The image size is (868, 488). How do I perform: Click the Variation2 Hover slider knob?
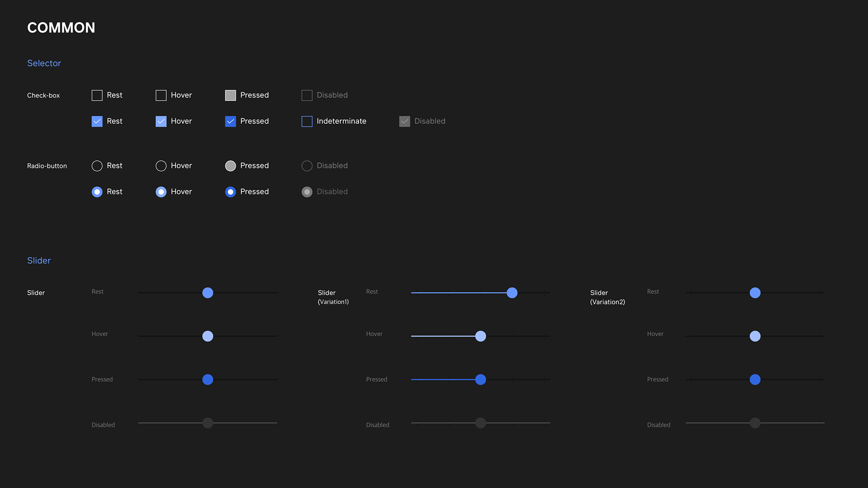click(x=755, y=336)
